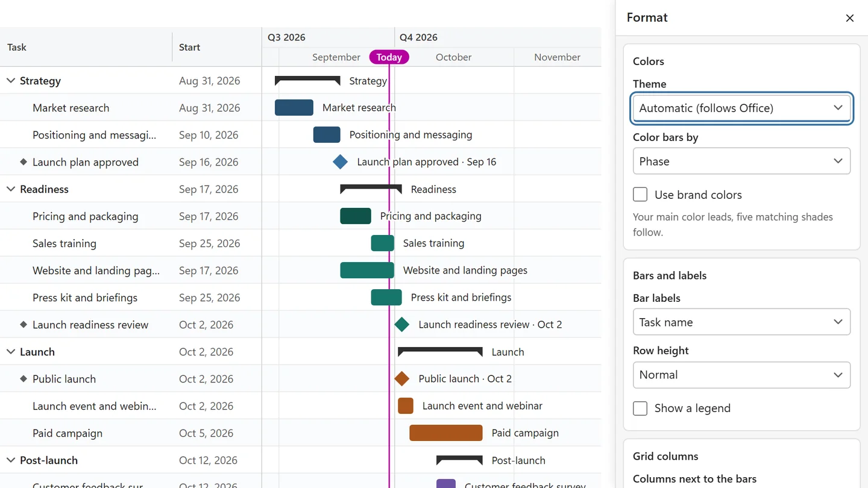Image resolution: width=868 pixels, height=488 pixels.
Task: Select the Launch event and webinar bar
Action: [x=406, y=405]
